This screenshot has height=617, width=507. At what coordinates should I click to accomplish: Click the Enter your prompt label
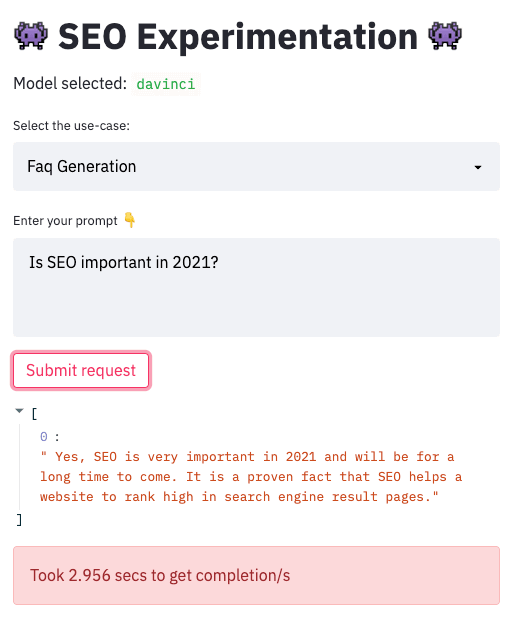pos(65,221)
